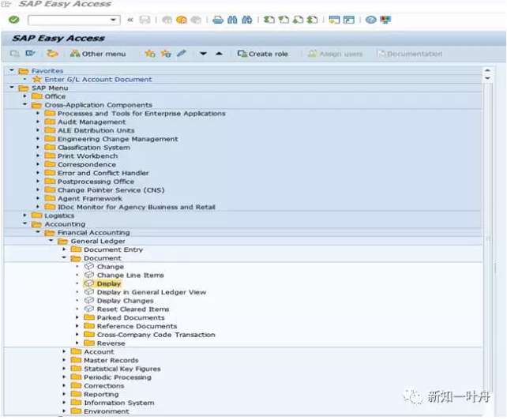Click the Other menu button
This screenshot has height=420, width=507.
click(98, 54)
